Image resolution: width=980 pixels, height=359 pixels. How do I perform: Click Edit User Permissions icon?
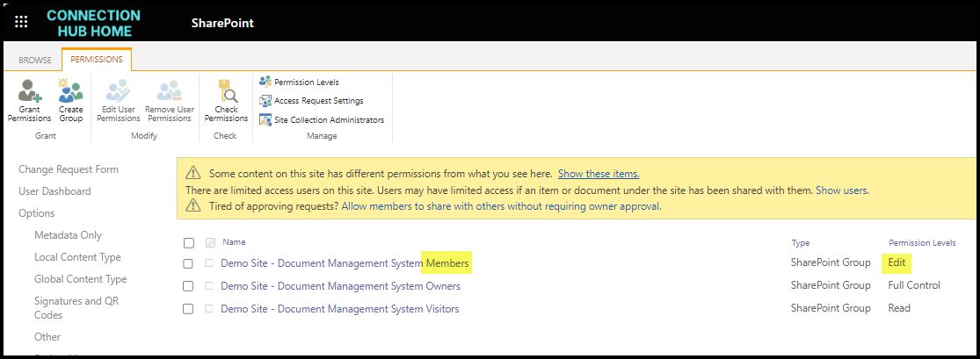click(117, 92)
